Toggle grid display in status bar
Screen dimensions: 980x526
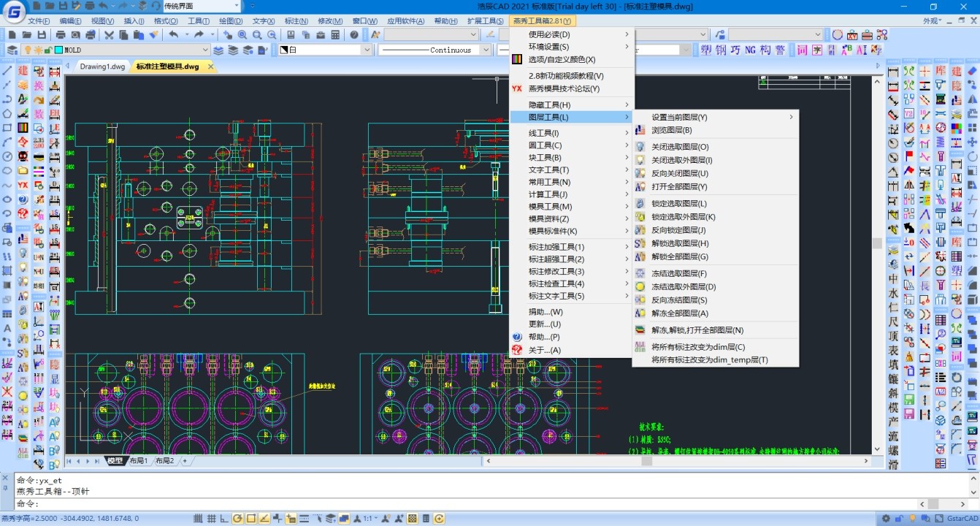tap(211, 519)
